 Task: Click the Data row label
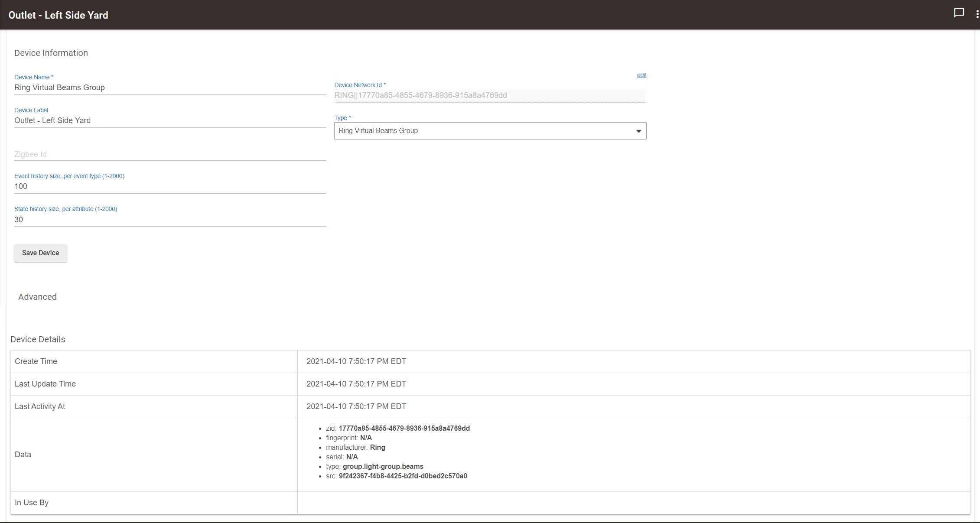click(x=23, y=455)
